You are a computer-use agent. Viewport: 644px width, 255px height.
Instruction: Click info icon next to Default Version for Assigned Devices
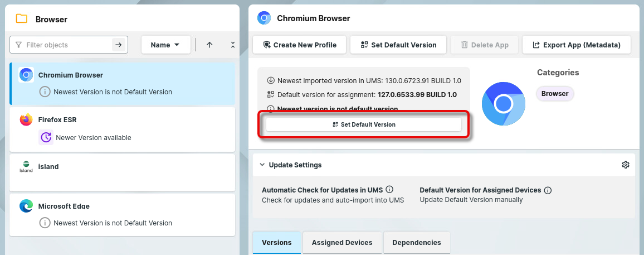[548, 190]
